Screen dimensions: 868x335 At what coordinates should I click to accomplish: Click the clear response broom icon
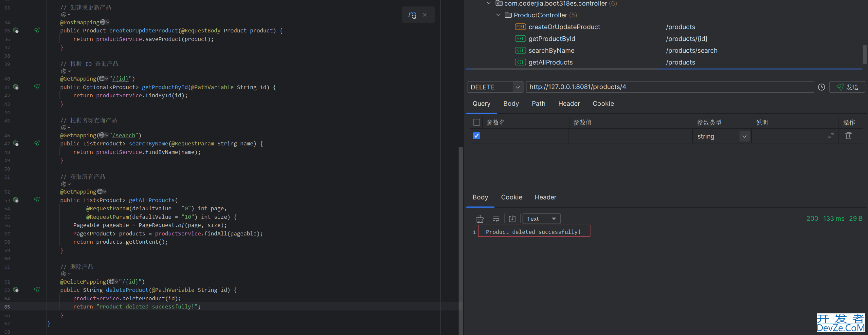[479, 219]
